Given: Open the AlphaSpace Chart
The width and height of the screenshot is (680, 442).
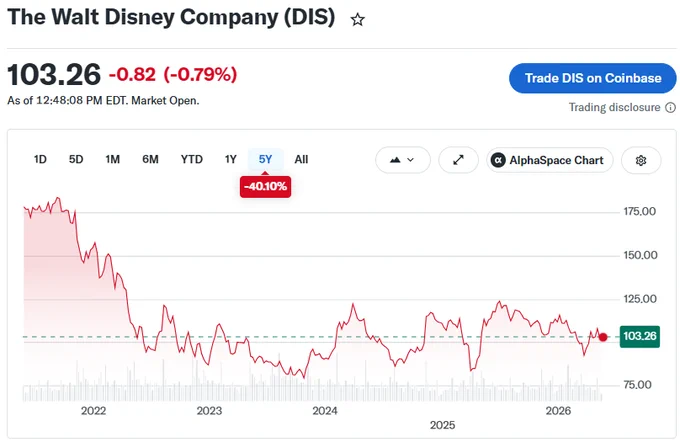Looking at the screenshot, I should pyautogui.click(x=549, y=160).
